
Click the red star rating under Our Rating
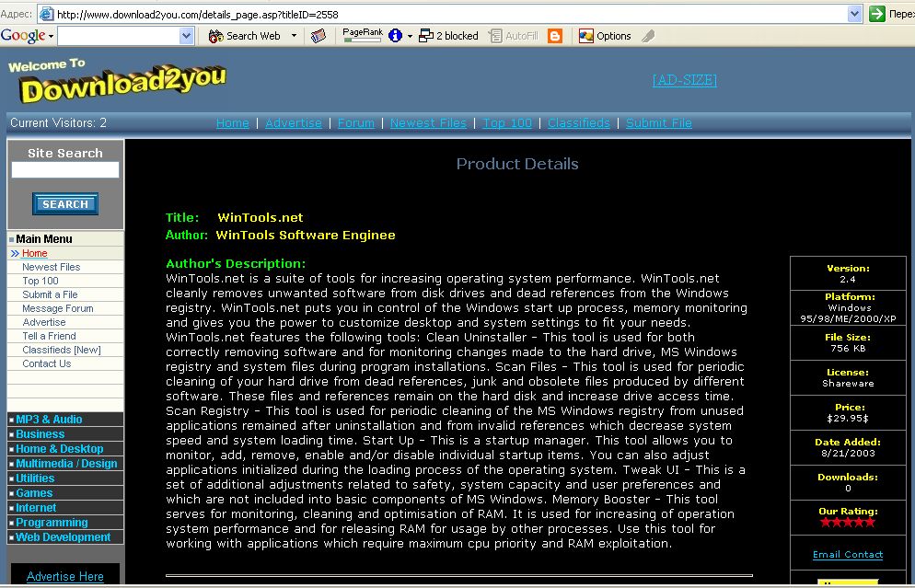[x=848, y=522]
